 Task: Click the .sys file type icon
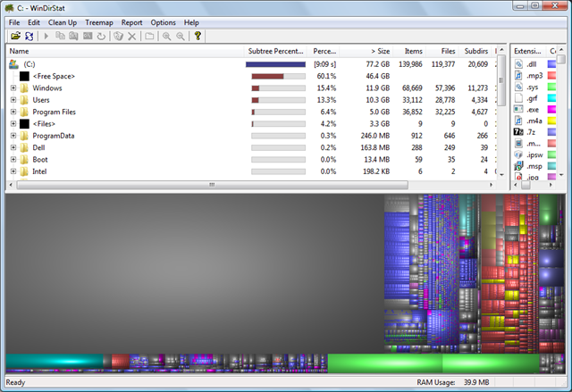pyautogui.click(x=518, y=87)
